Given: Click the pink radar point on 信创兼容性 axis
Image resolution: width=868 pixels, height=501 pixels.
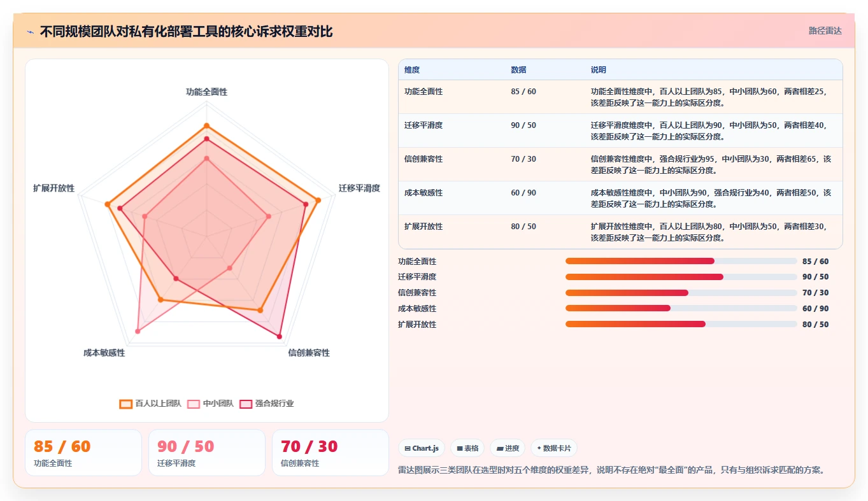Looking at the screenshot, I should click(229, 267).
